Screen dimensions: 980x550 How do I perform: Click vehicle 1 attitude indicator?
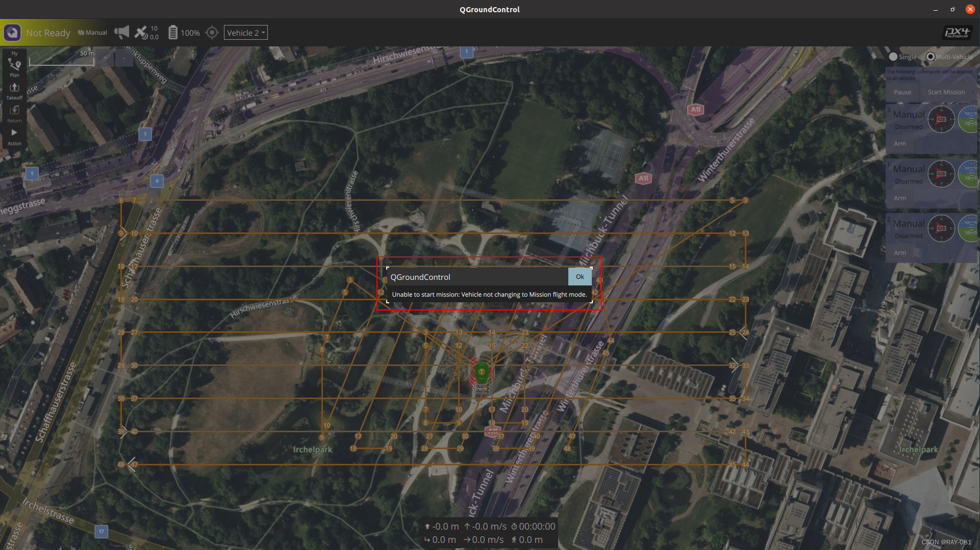pos(969,174)
